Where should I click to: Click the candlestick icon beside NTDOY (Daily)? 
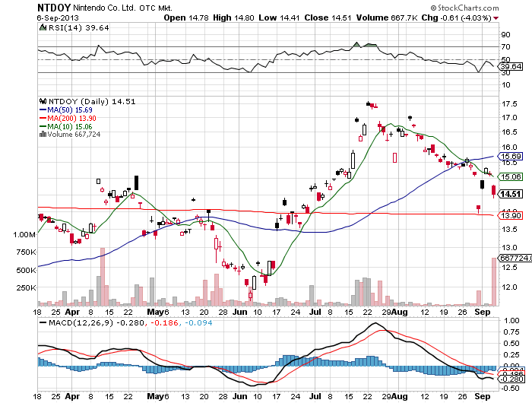[43, 101]
